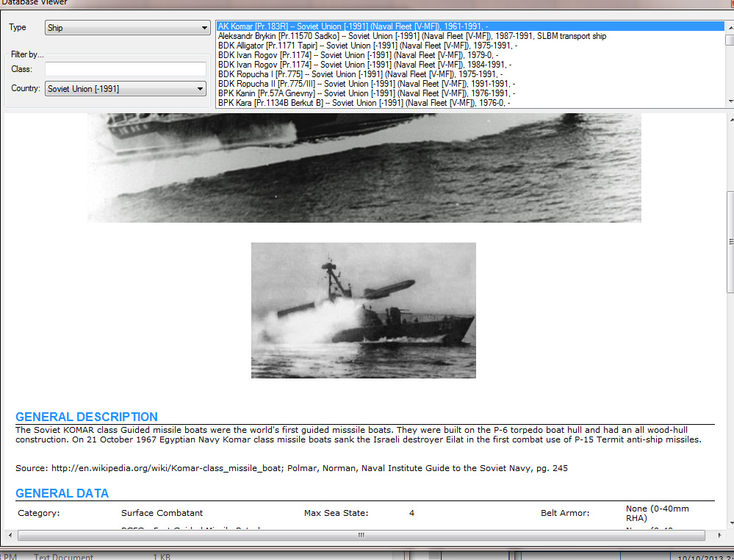Viewport: 734px width, 560px height.
Task: Select the AK Komar [Pr.183R] list entry
Action: (470, 26)
